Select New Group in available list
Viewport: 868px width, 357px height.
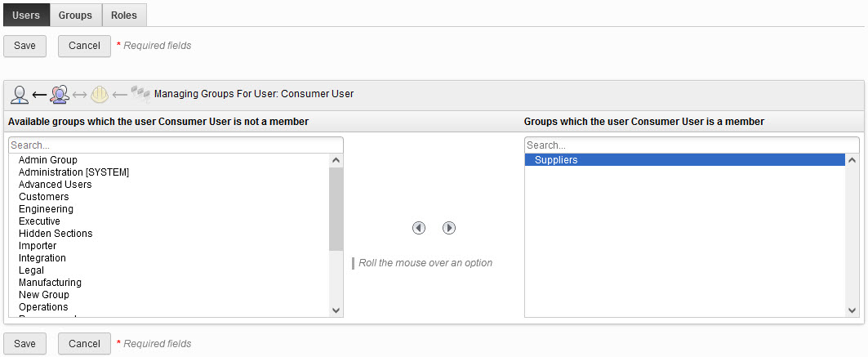[x=169, y=294]
